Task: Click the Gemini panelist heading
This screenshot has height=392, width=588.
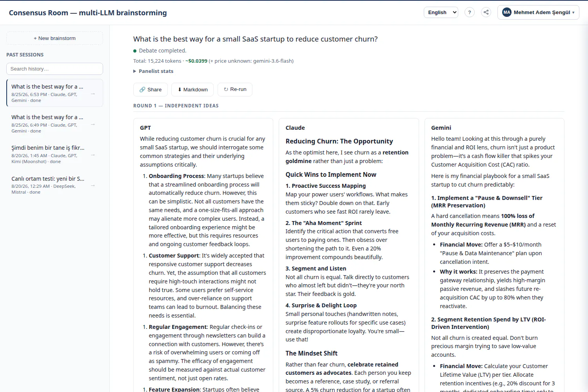Action: pyautogui.click(x=441, y=128)
